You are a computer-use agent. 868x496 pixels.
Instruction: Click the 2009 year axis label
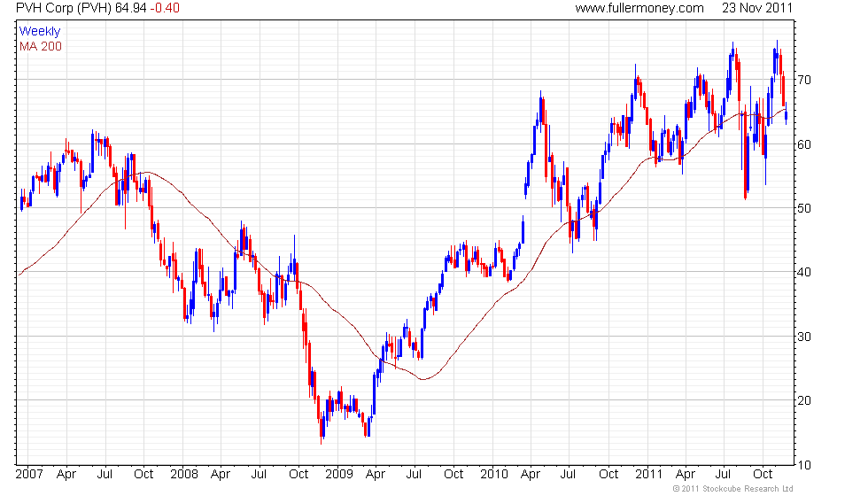click(339, 475)
